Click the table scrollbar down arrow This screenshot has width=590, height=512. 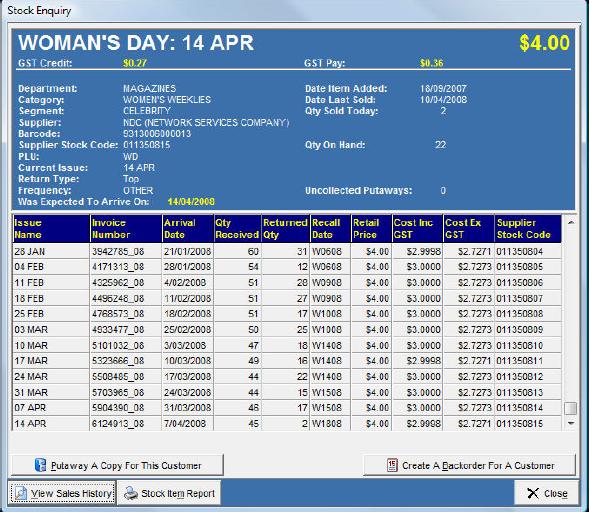click(571, 423)
